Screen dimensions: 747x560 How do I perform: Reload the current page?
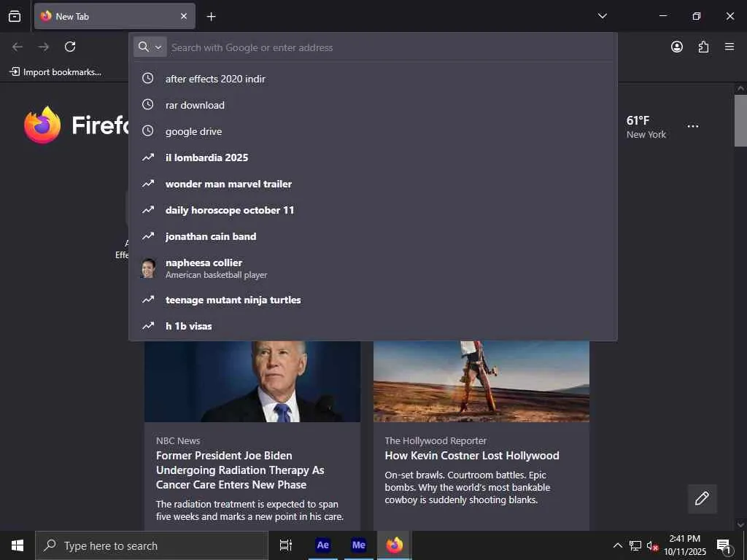70,47
